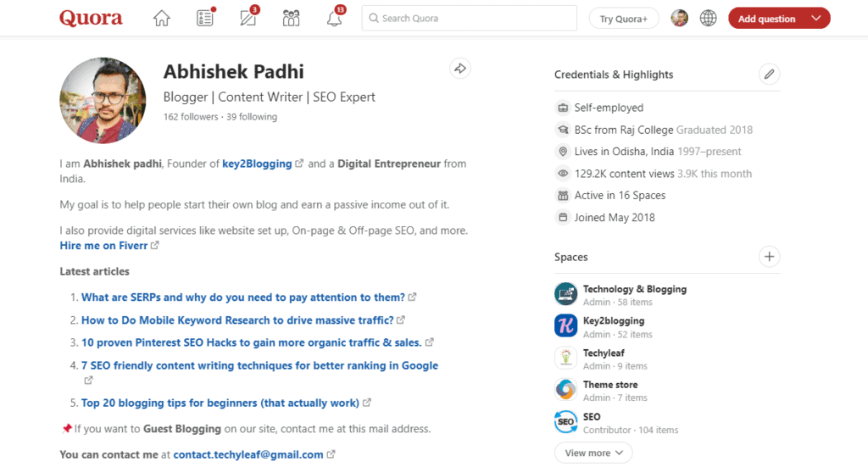Open Theme store space icon
Screen dimensions: 868x467
tap(565, 390)
